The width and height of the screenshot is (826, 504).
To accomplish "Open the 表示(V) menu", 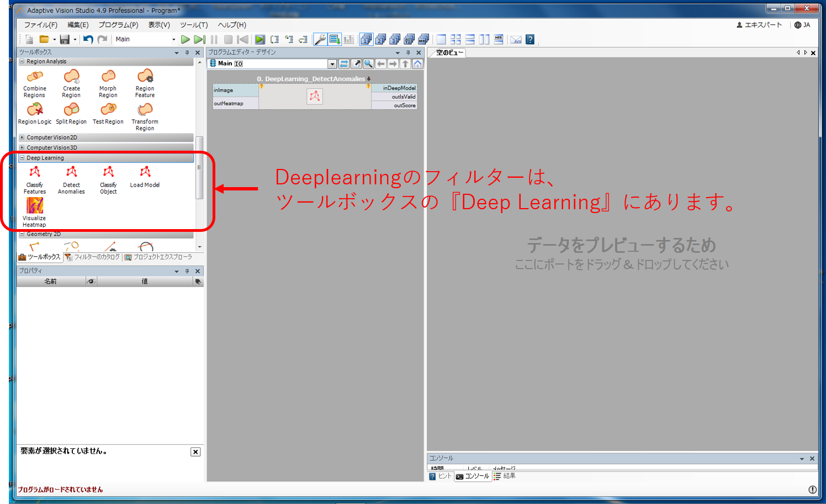I will (x=159, y=25).
